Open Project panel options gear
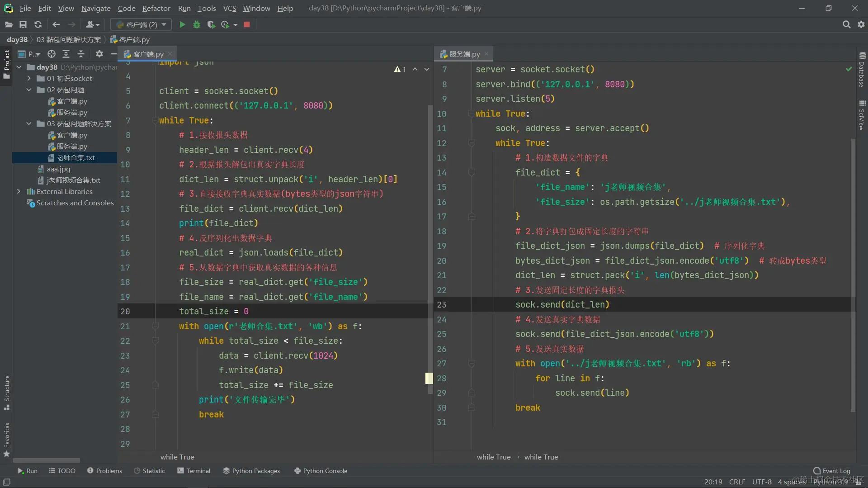The image size is (868, 488). [99, 54]
